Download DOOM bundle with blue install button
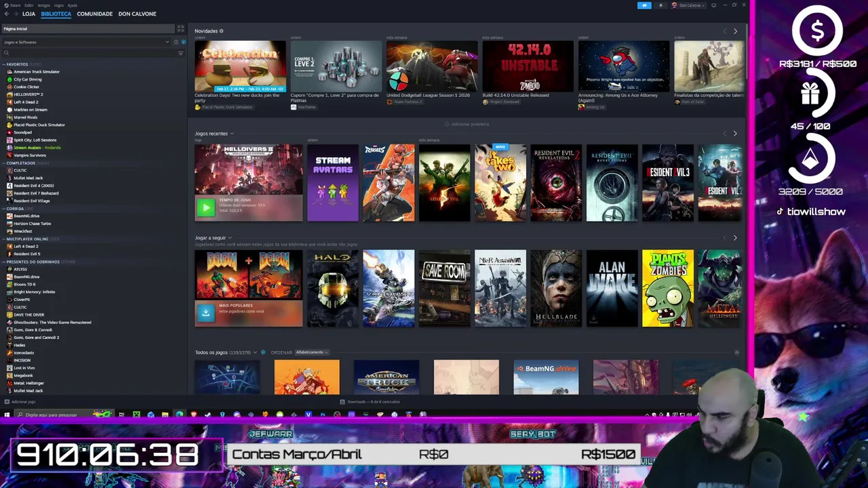Viewport: 868px width, 488px height. [x=205, y=312]
